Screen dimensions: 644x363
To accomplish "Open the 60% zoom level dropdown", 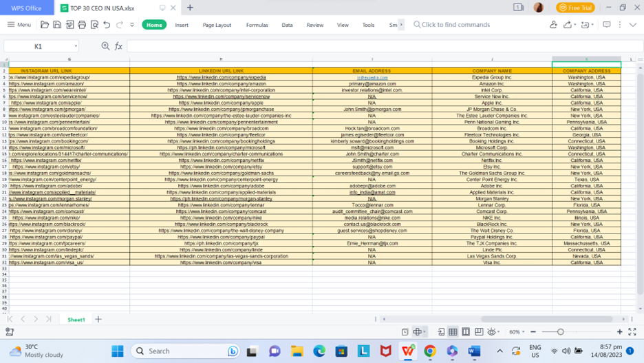I will tap(517, 332).
